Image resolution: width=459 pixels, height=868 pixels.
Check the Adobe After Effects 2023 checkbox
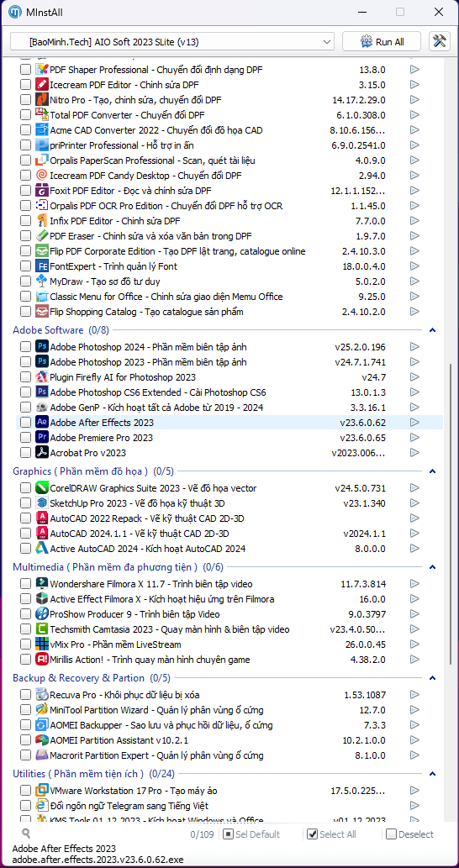[x=25, y=423]
